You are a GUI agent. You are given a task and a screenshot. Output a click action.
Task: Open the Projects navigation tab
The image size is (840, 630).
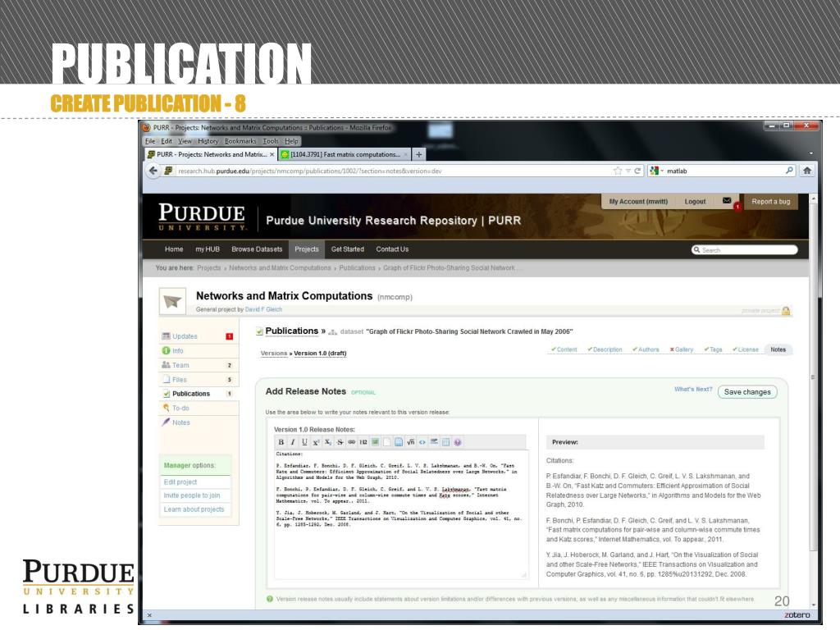pyautogui.click(x=307, y=249)
